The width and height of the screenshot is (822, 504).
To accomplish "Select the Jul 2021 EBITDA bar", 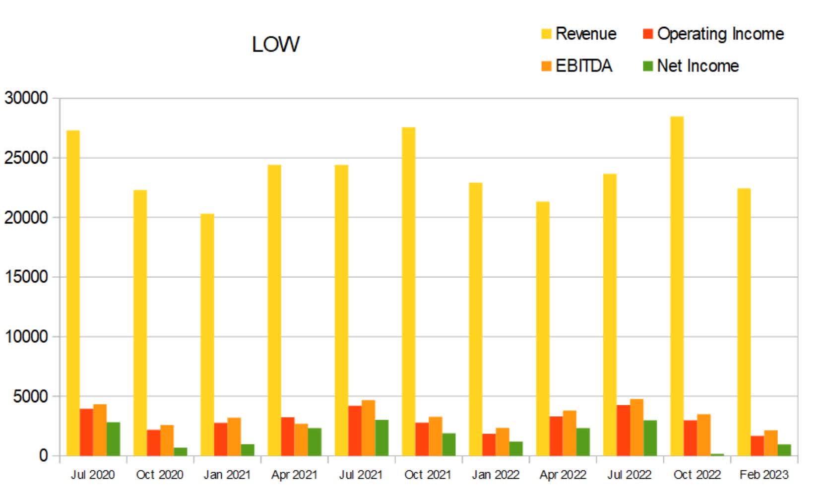I will coord(369,428).
